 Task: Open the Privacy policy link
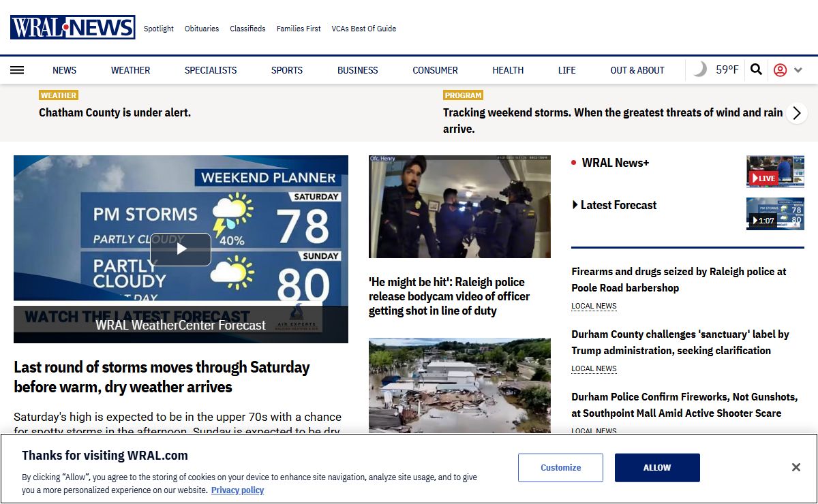pos(237,490)
